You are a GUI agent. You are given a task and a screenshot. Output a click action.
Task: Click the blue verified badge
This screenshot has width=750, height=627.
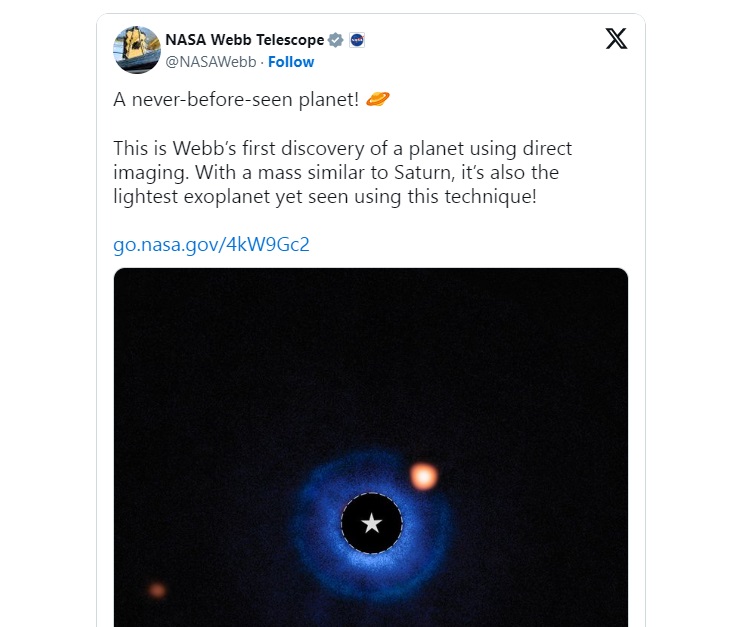[336, 40]
